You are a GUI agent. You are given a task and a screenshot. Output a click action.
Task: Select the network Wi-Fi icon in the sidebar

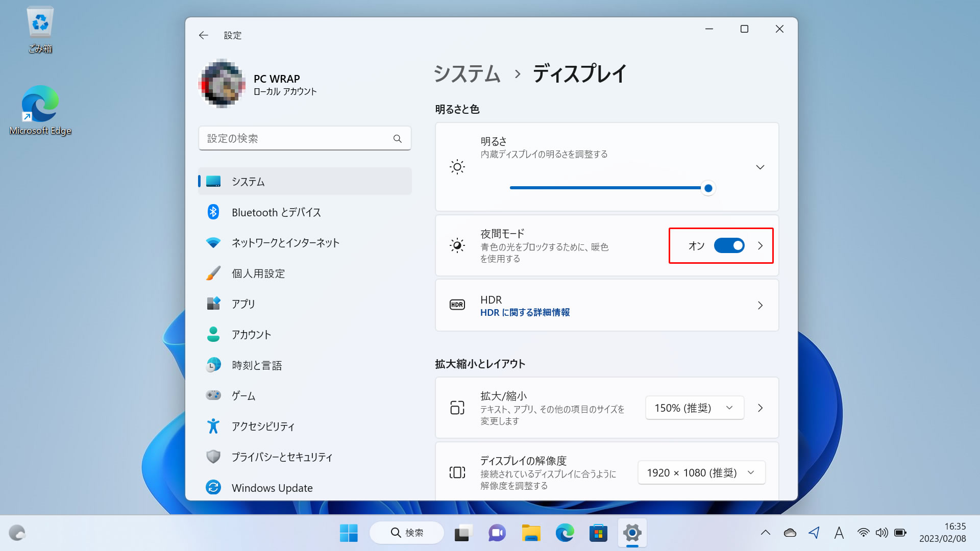click(213, 243)
